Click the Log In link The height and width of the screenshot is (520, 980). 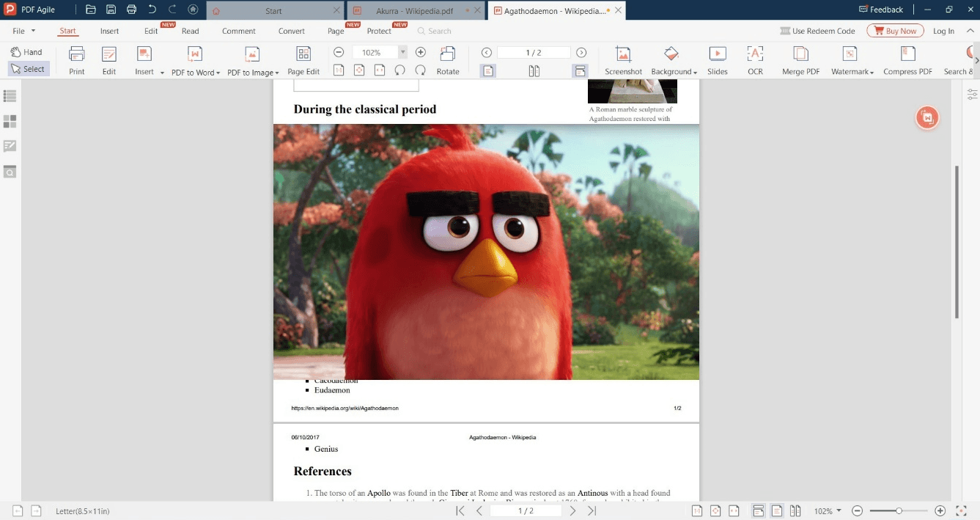(x=944, y=31)
